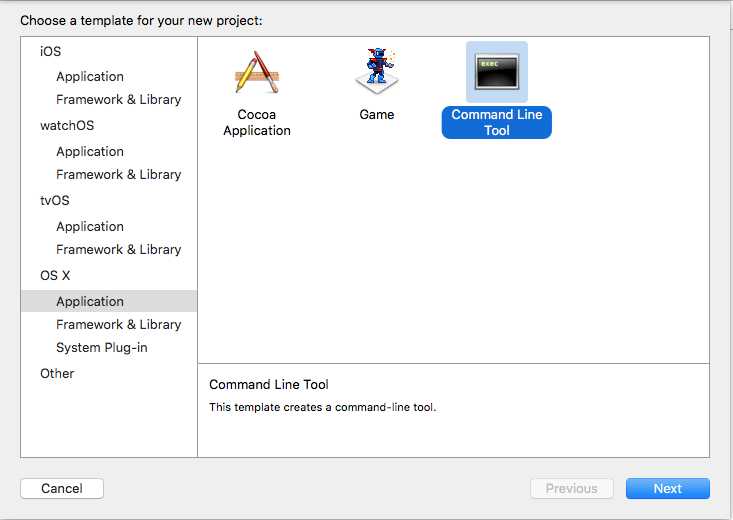Show tvOS Application templates
Screen dimensions: 733x520
[90, 226]
